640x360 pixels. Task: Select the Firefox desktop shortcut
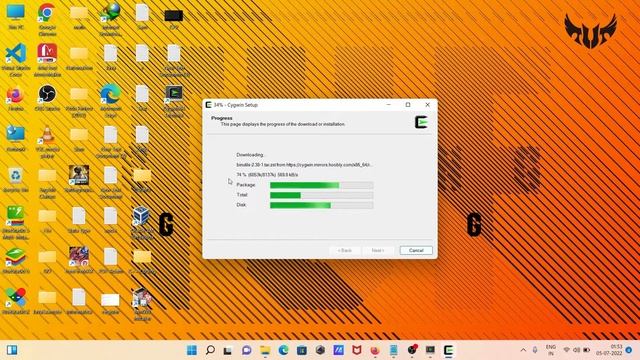(x=16, y=99)
